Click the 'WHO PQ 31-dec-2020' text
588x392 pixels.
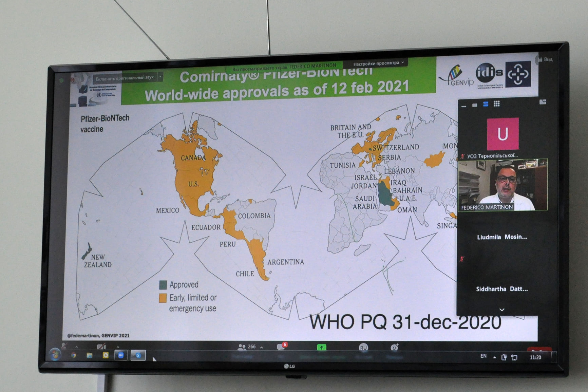tap(405, 321)
